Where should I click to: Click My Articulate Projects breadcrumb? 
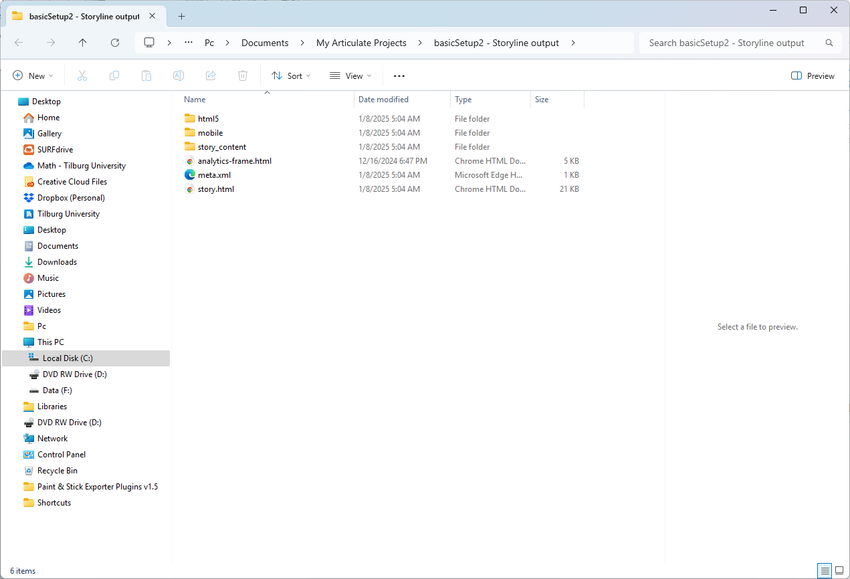click(x=361, y=43)
